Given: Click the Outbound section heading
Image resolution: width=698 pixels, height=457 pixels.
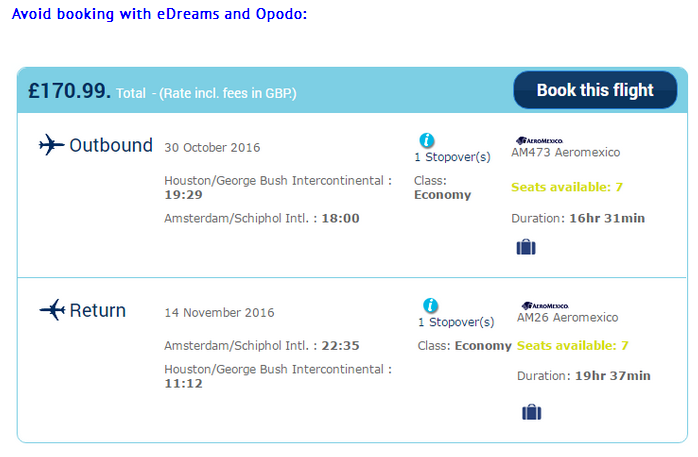Looking at the screenshot, I should pyautogui.click(x=110, y=146).
